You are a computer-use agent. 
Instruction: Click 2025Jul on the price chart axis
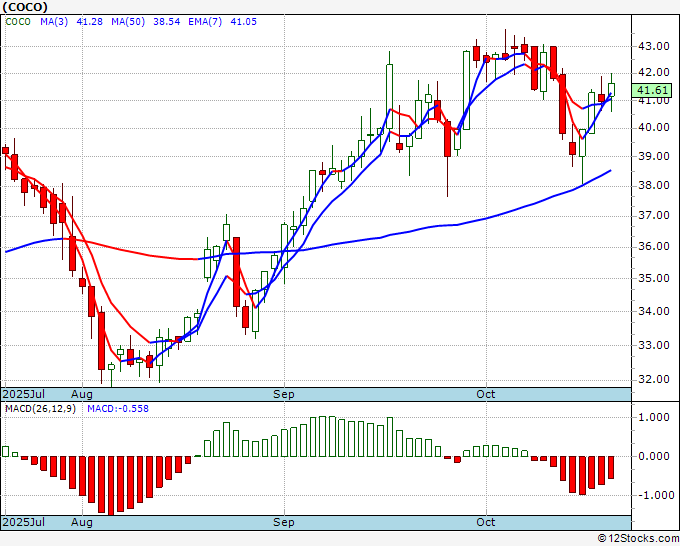click(x=24, y=394)
